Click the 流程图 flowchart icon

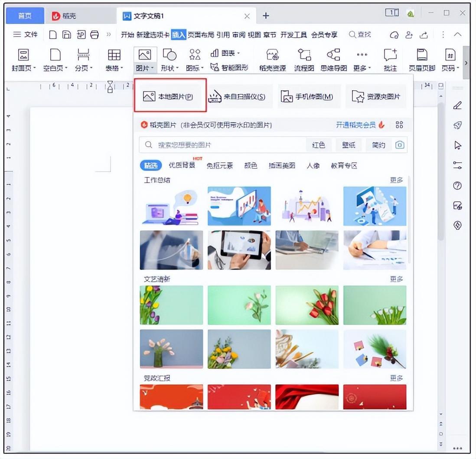click(x=304, y=59)
